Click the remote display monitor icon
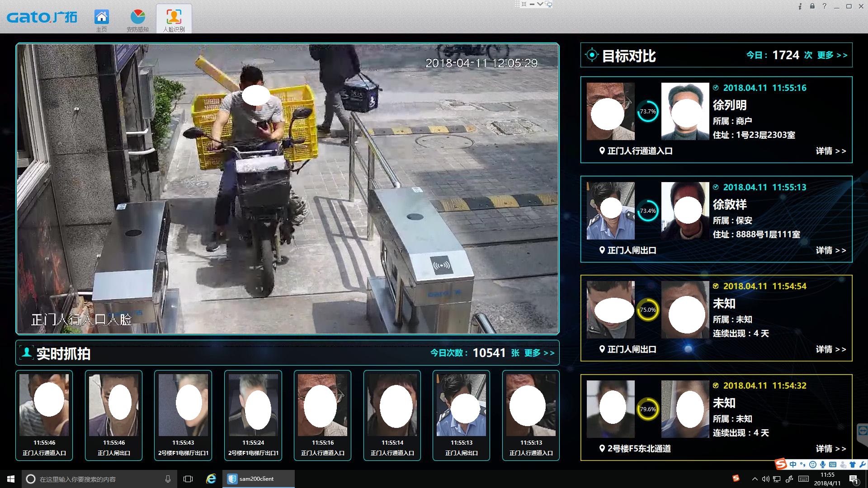This screenshot has height=488, width=868. [x=549, y=4]
